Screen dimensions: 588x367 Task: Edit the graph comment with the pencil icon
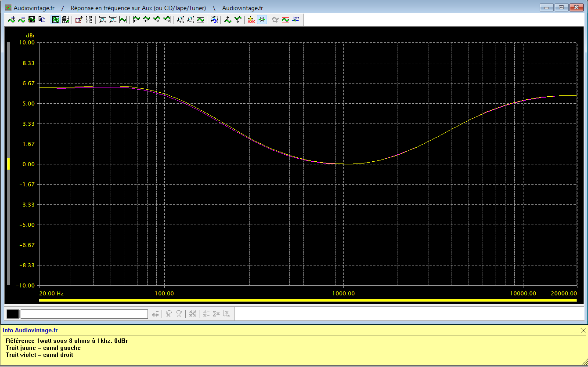coord(79,19)
